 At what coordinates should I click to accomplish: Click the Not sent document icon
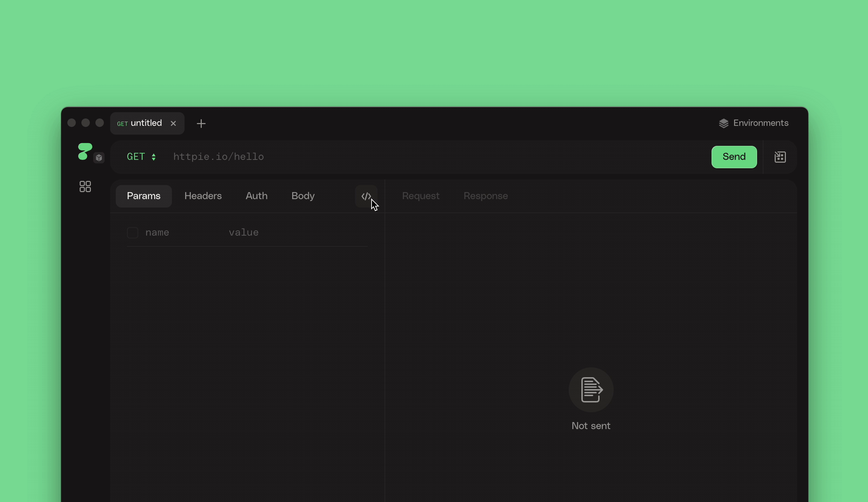coord(590,389)
